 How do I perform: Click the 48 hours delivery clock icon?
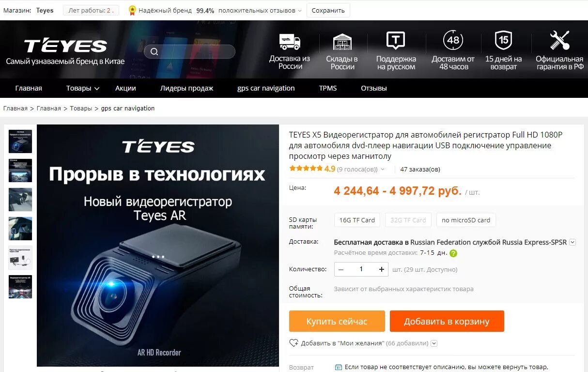453,40
